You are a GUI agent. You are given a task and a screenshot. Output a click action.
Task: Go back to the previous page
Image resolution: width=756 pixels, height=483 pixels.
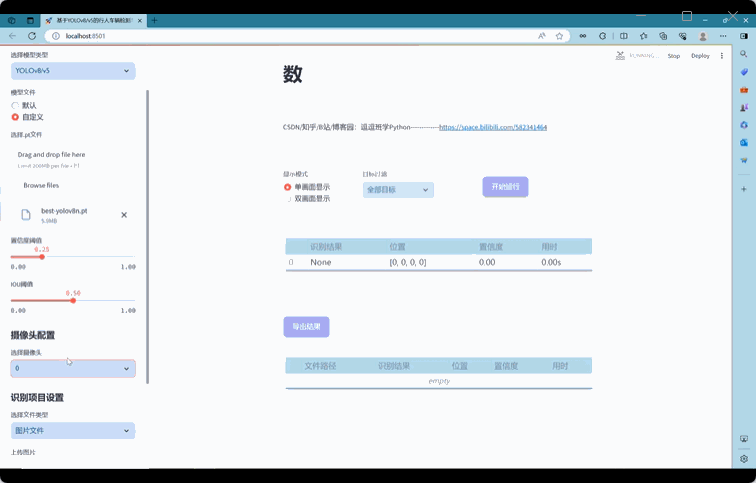13,36
